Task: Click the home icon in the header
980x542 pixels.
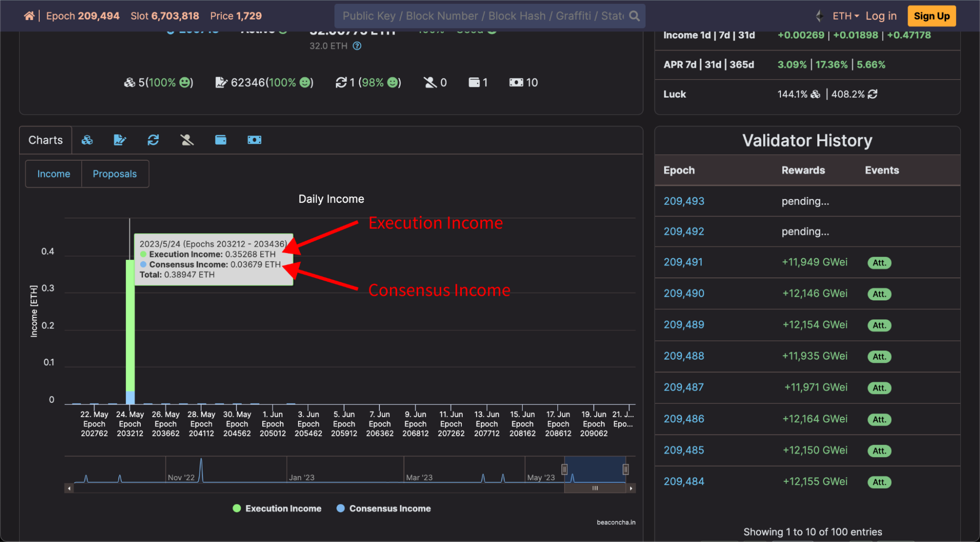Action: (x=29, y=16)
